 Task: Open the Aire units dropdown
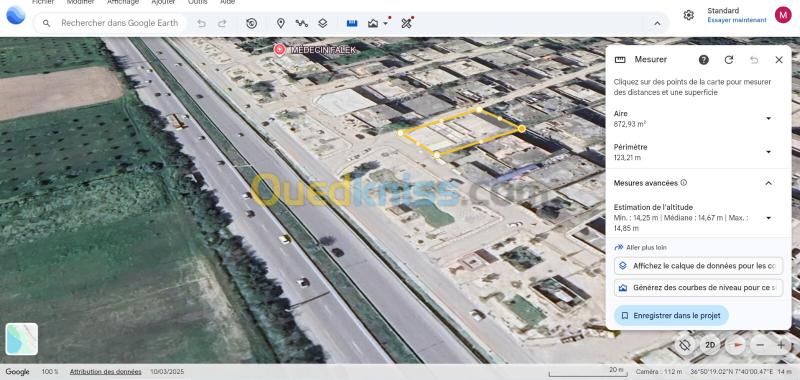click(768, 118)
